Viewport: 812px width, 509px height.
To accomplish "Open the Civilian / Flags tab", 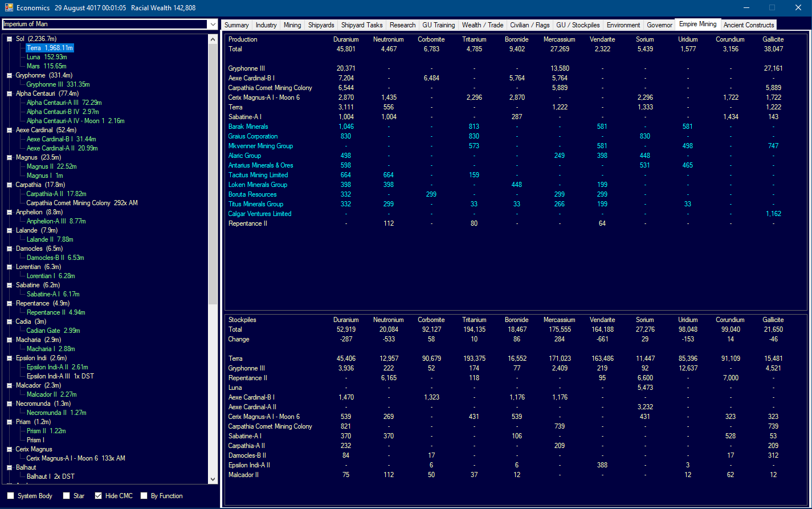I will point(530,25).
